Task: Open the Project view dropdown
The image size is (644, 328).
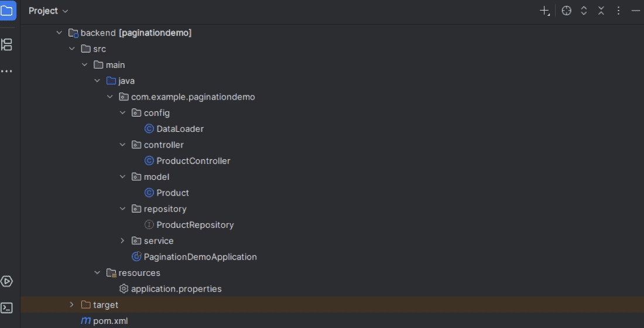Action: coord(48,11)
